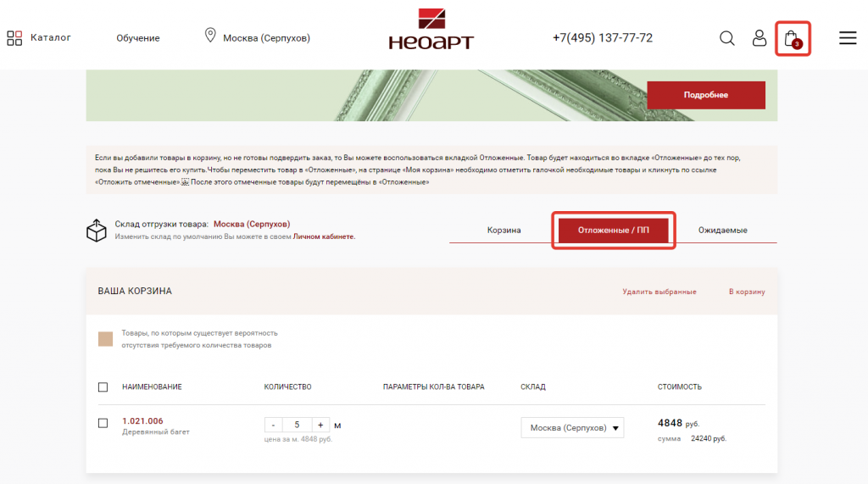Click the price 4848 руб.
The width and height of the screenshot is (868, 484).
679,423
